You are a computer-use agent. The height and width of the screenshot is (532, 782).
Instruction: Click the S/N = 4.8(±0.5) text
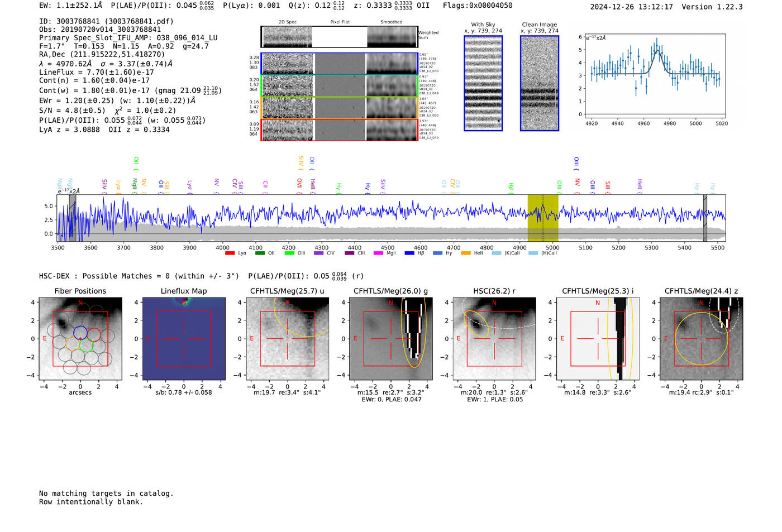(x=72, y=111)
